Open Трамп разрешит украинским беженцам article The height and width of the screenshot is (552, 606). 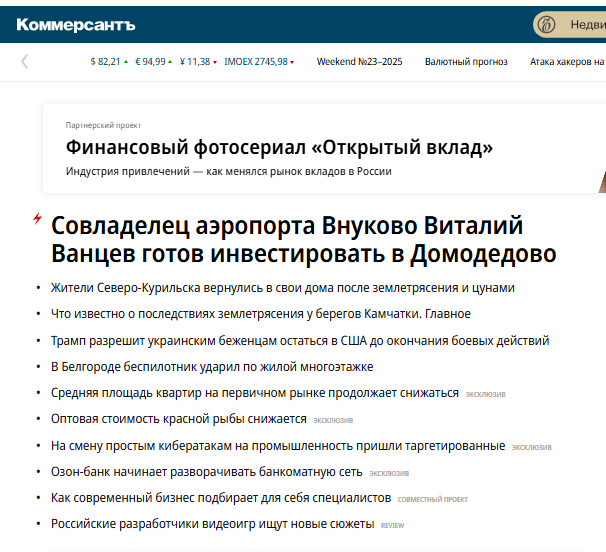(300, 341)
